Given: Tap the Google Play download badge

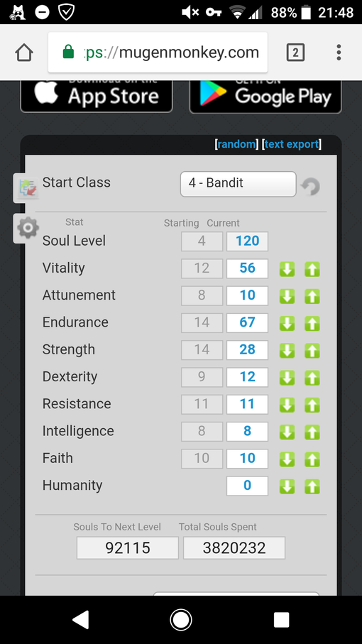Looking at the screenshot, I should 265,96.
